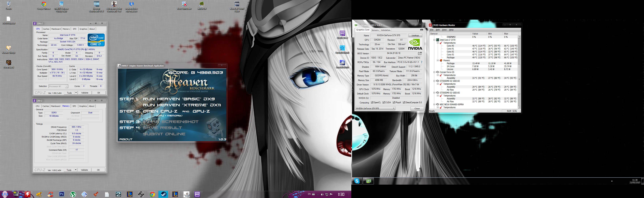Click OK in CPU-Z memory timings window
644x198 pixels.
point(98,170)
